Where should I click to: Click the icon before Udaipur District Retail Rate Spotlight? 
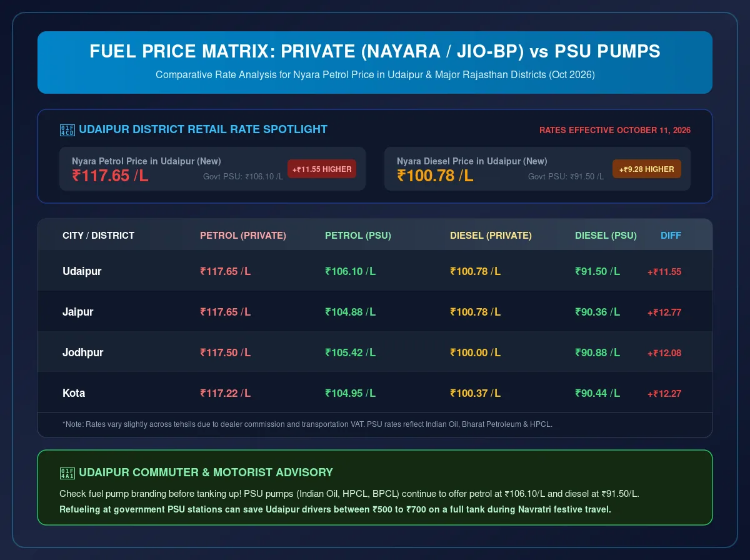(x=67, y=129)
